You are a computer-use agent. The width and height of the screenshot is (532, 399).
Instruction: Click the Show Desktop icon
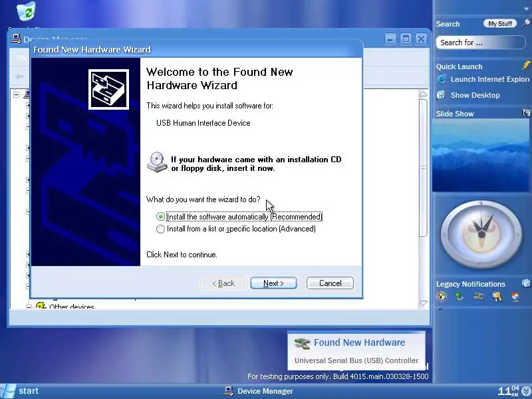441,95
